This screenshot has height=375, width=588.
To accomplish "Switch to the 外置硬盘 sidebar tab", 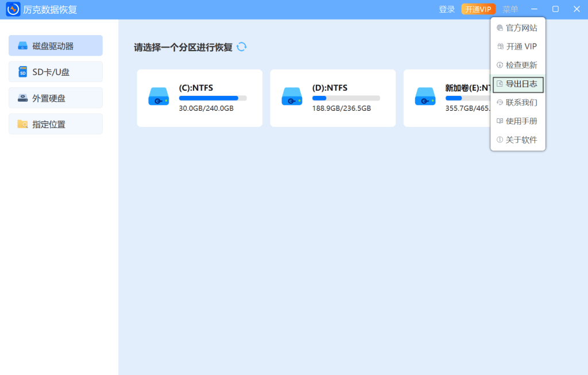I will click(x=56, y=98).
